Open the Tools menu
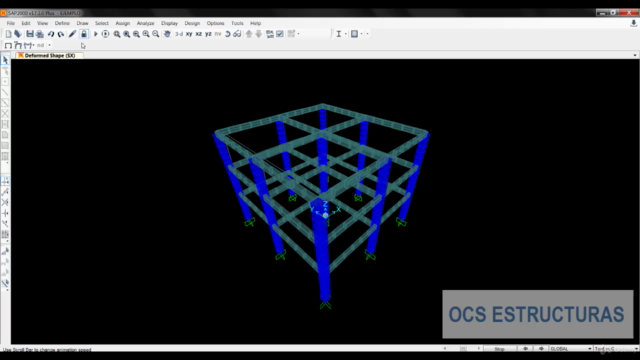 (x=237, y=23)
